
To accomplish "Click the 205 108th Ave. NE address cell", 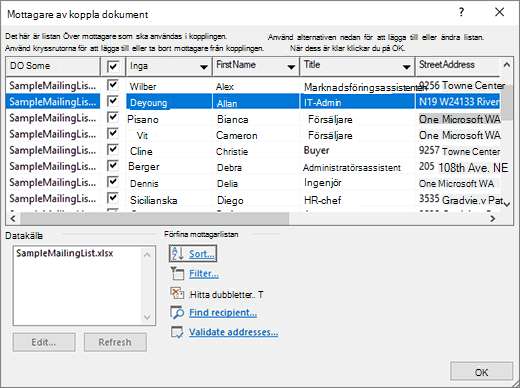I will coord(458,167).
